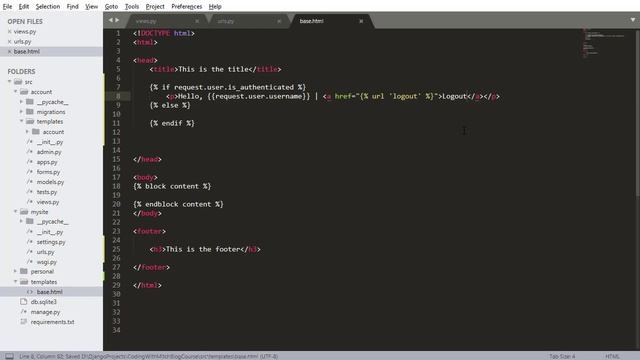Close base.html in Open Files list
This screenshot has width=640, height=360.
coord(9,51)
